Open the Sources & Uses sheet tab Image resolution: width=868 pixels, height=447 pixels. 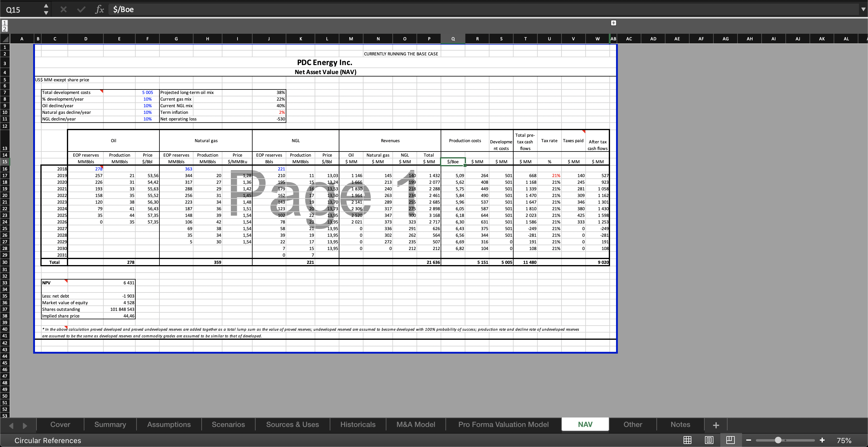(292, 424)
